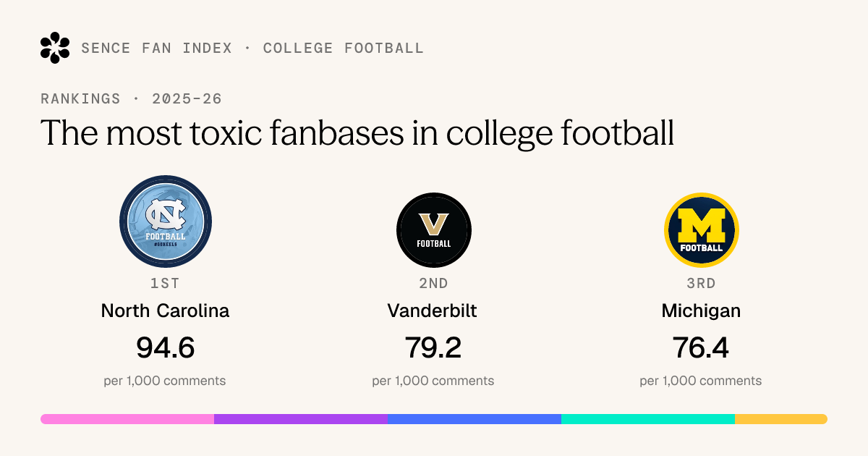Click the 76.4 score value

(701, 348)
